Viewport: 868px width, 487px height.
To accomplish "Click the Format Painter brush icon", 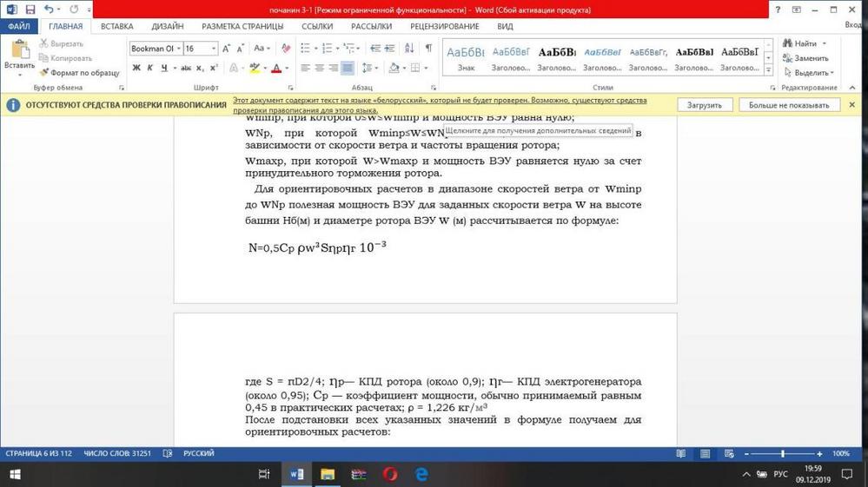I will (45, 73).
